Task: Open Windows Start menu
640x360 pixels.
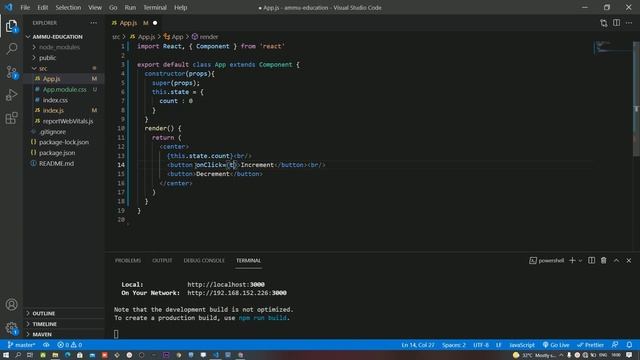Action: pos(6,355)
